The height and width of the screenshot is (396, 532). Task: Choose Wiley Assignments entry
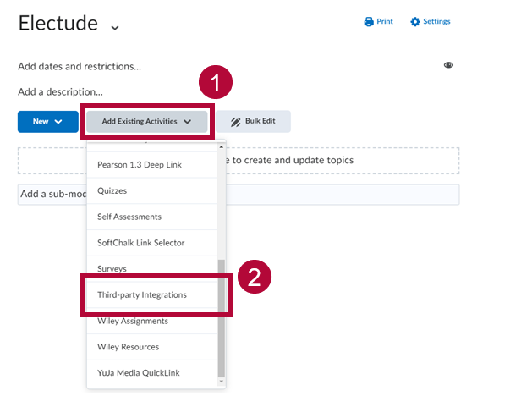click(133, 321)
